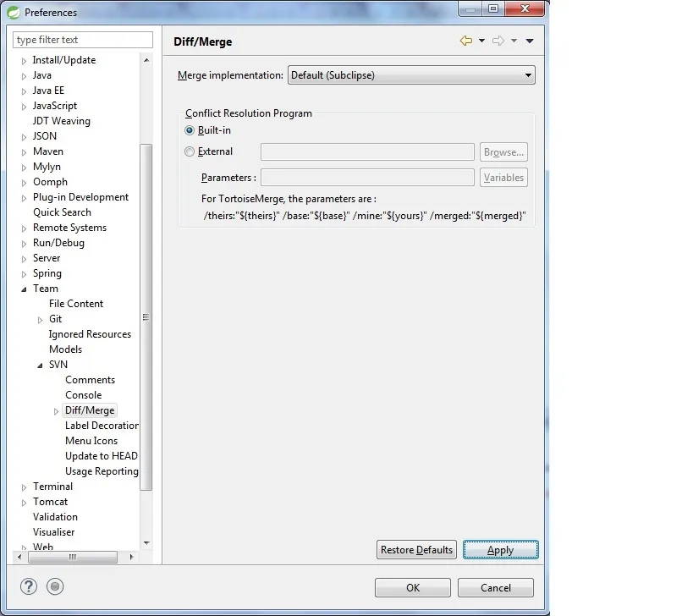The width and height of the screenshot is (693, 616).
Task: Close the Preferences window
Action: pyautogui.click(x=525, y=8)
